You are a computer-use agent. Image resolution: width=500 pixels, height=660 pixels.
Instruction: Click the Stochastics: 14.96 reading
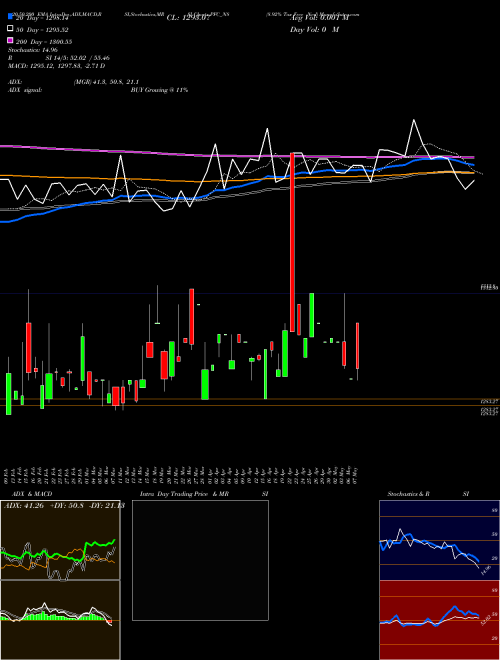[x=33, y=50]
